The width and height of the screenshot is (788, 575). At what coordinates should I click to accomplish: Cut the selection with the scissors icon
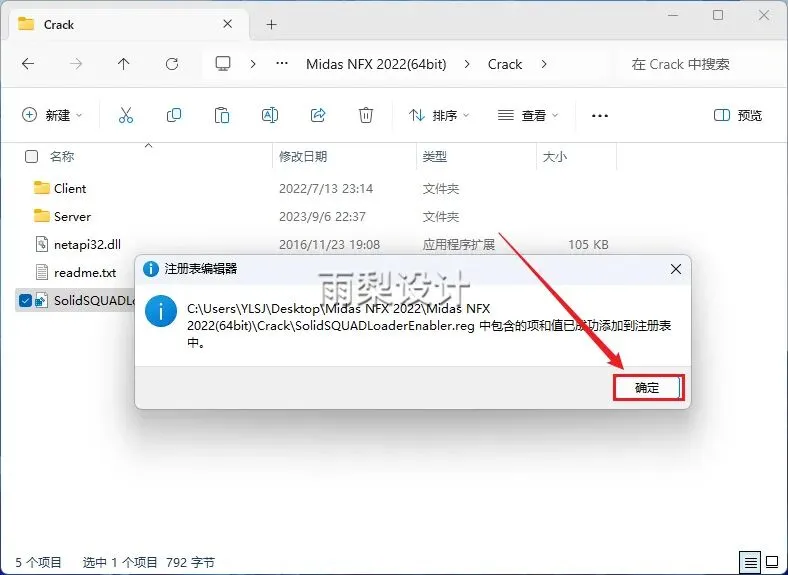tap(126, 115)
